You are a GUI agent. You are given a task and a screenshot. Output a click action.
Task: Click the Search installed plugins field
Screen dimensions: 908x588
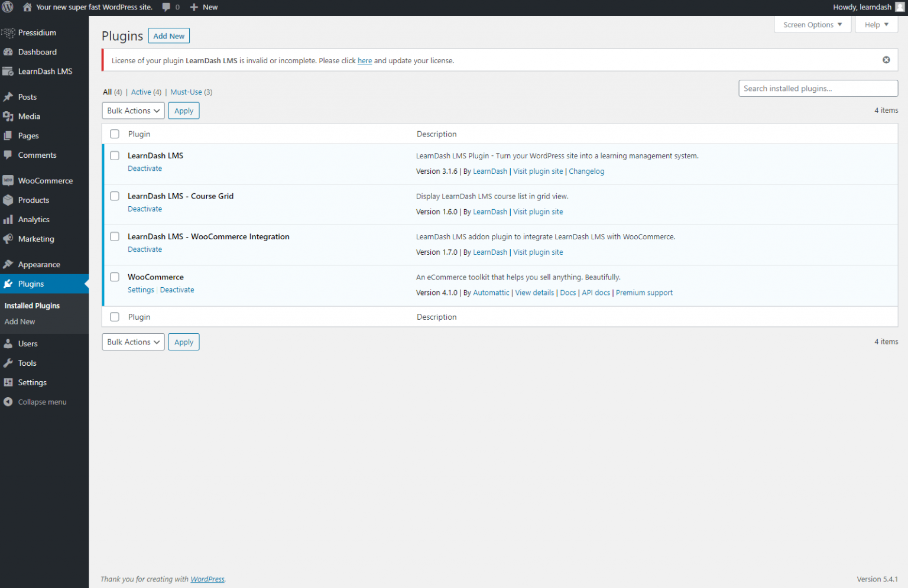tap(818, 88)
